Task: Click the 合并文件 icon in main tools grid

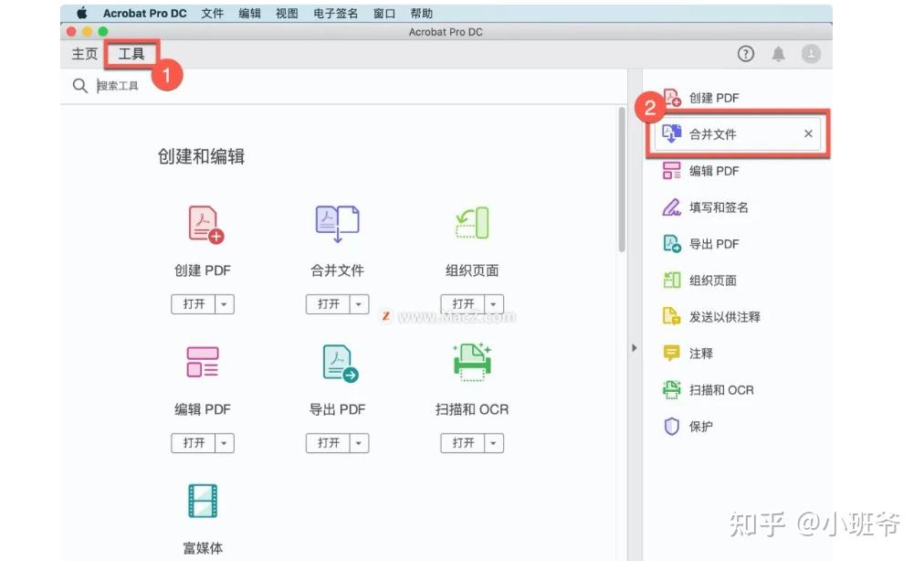Action: tap(337, 224)
